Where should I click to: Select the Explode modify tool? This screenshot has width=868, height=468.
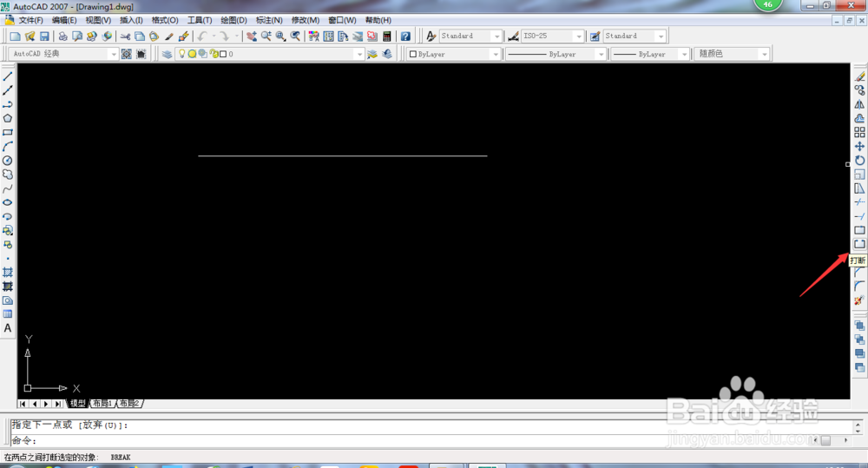coord(859,300)
